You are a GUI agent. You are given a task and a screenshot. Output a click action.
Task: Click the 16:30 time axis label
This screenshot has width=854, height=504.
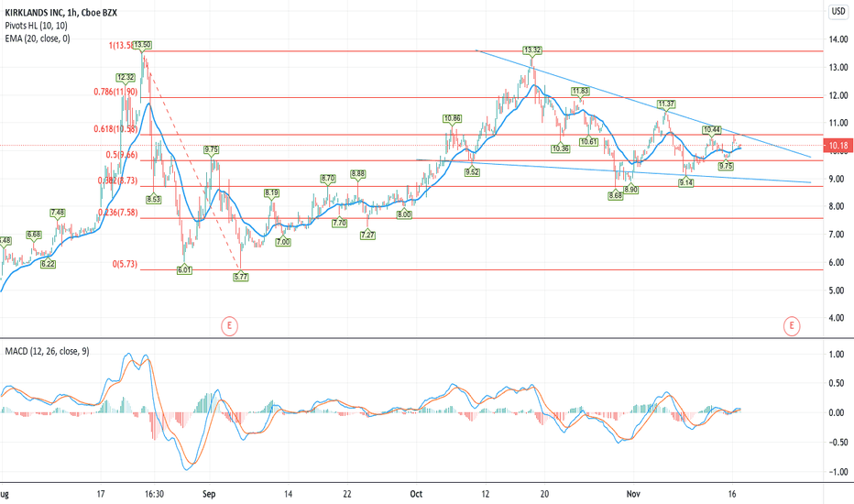click(154, 494)
